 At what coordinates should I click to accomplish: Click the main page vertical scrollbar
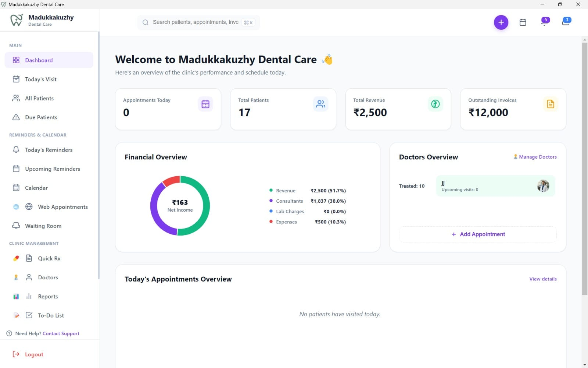(585, 169)
